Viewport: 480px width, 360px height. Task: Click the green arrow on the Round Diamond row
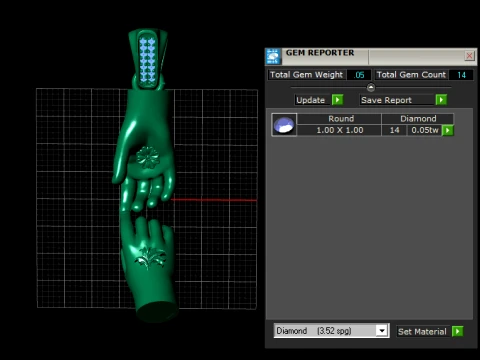coord(448,130)
